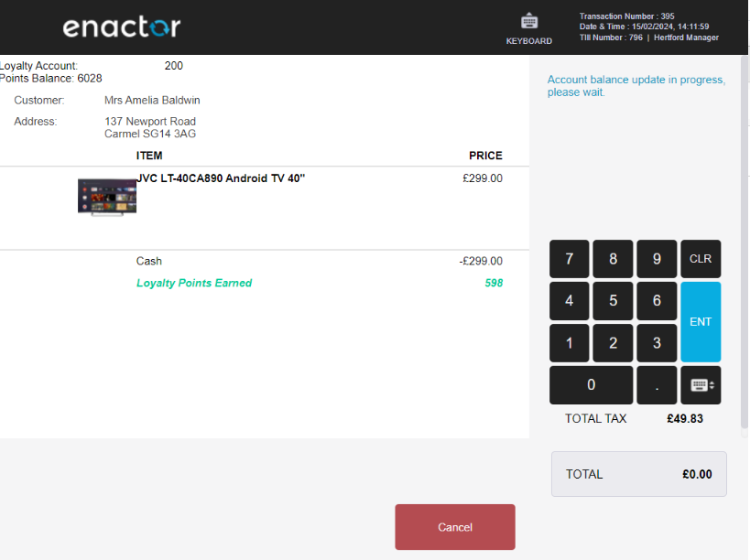Click the TOTAL £0.00 panel
This screenshot has height=560, width=750.
pyautogui.click(x=639, y=474)
